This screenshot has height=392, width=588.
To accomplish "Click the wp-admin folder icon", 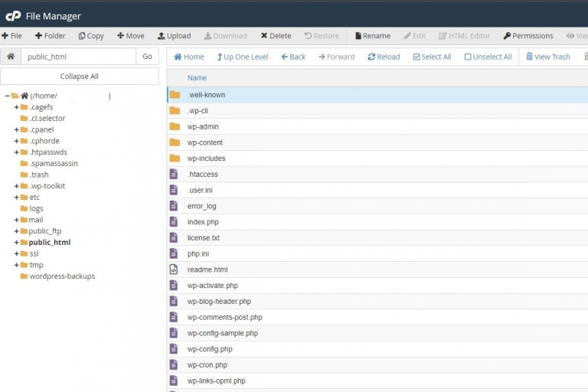I will coord(175,126).
